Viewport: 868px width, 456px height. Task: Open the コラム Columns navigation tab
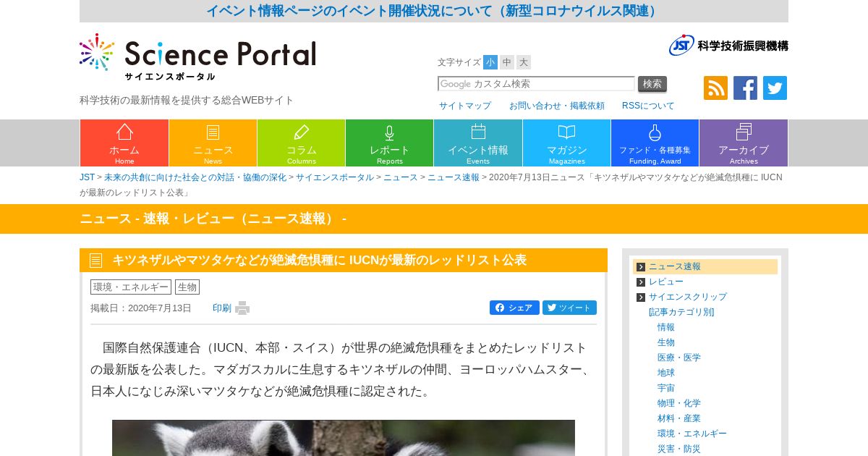click(301, 143)
